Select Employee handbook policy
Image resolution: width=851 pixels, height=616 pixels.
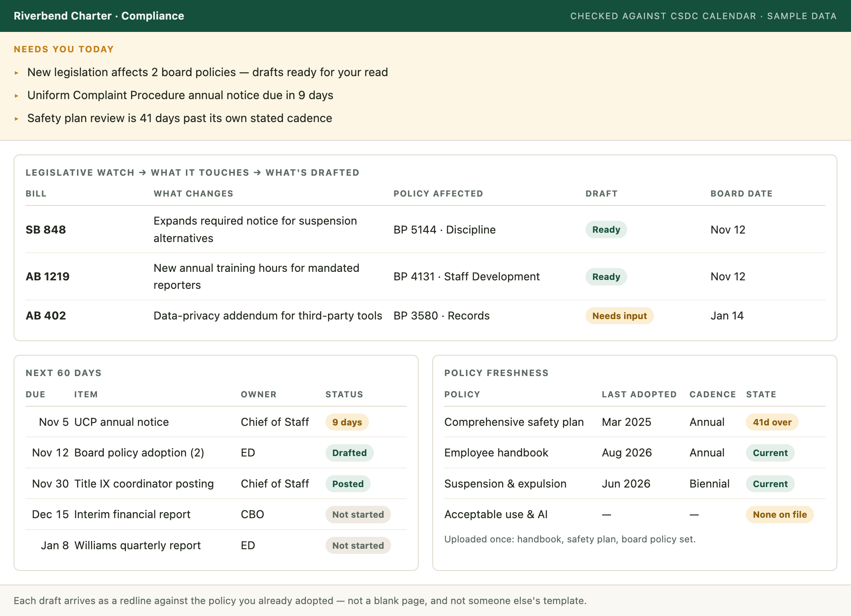496,453
